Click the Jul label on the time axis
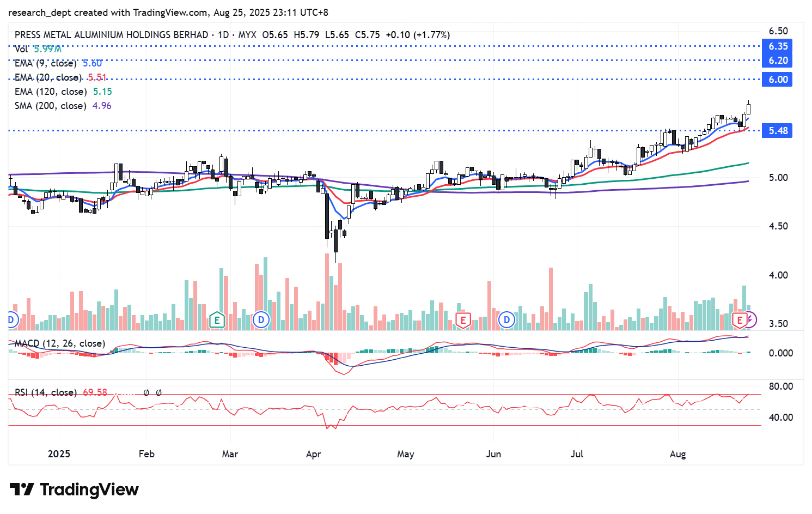Viewport: 812px width, 514px height. (577, 454)
